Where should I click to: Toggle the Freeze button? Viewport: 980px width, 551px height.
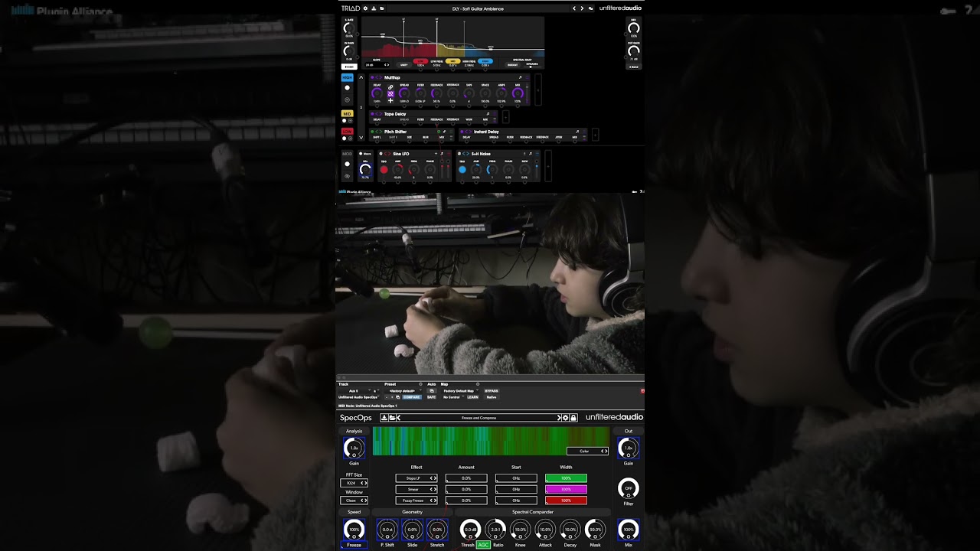(354, 545)
